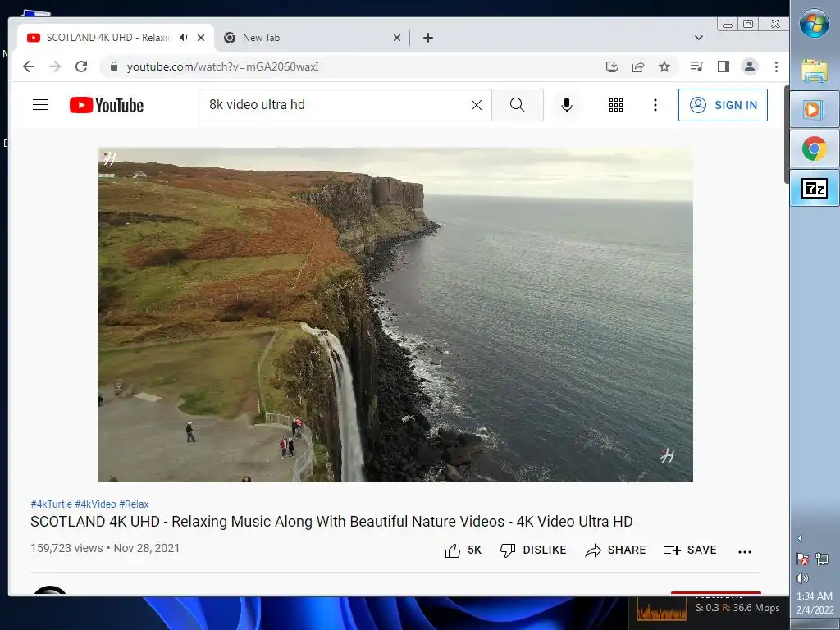
Task: Reload the page in Chrome
Action: (81, 66)
